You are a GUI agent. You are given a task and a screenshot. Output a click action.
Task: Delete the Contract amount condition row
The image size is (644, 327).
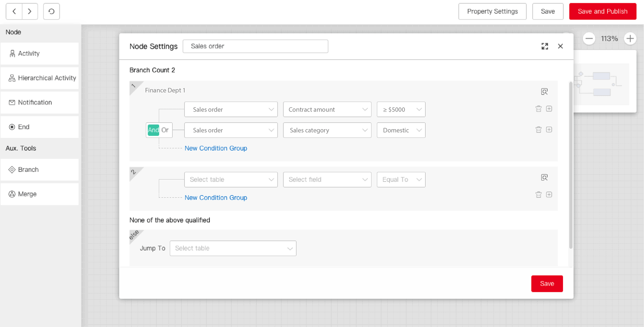pos(539,109)
